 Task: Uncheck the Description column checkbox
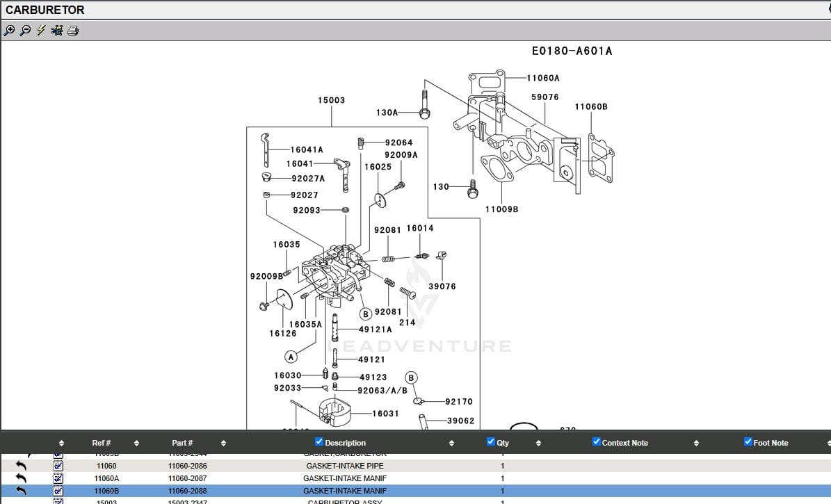[x=319, y=442]
